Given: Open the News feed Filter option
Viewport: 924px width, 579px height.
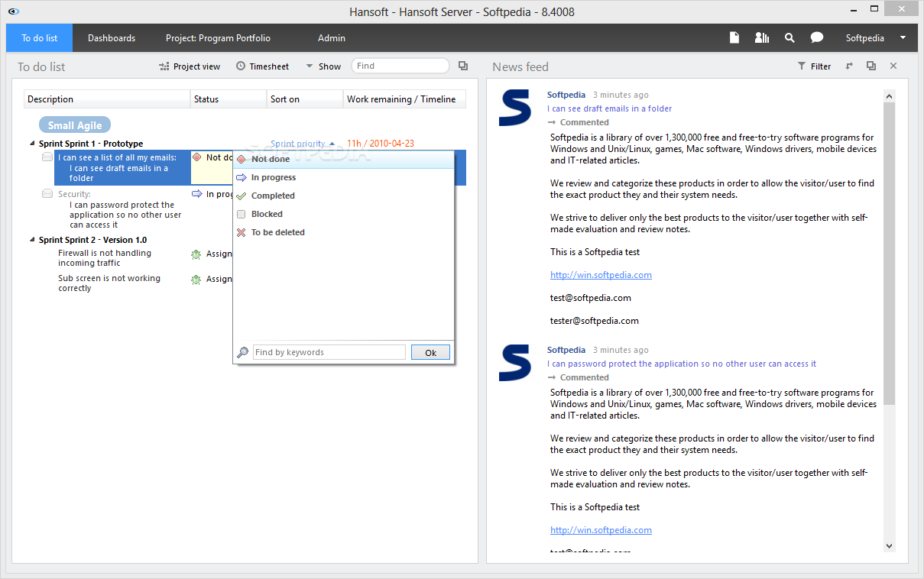Looking at the screenshot, I should (x=814, y=66).
